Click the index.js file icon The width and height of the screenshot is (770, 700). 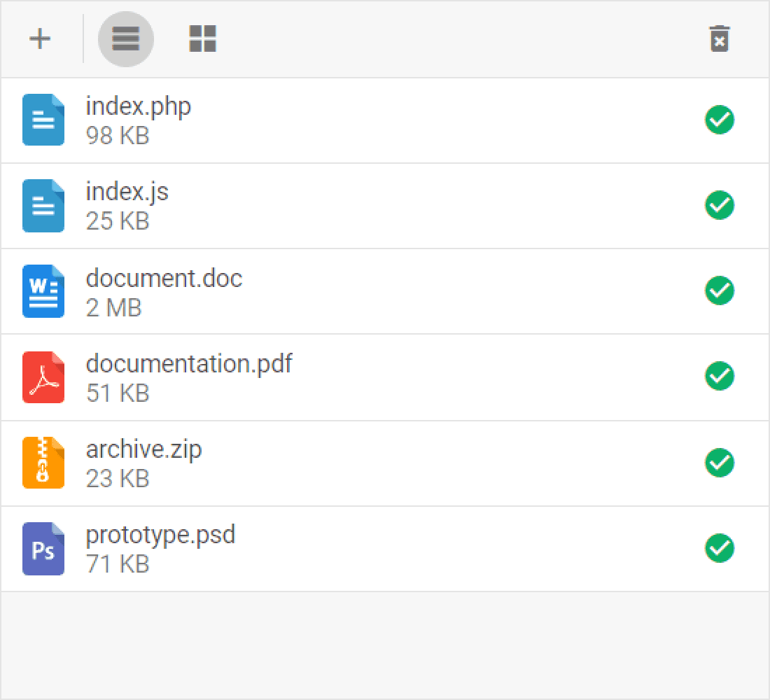tap(43, 206)
